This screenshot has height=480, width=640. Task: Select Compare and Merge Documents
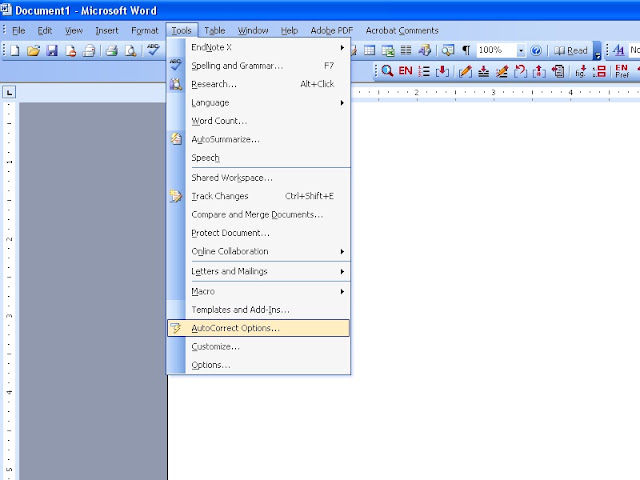click(x=258, y=214)
